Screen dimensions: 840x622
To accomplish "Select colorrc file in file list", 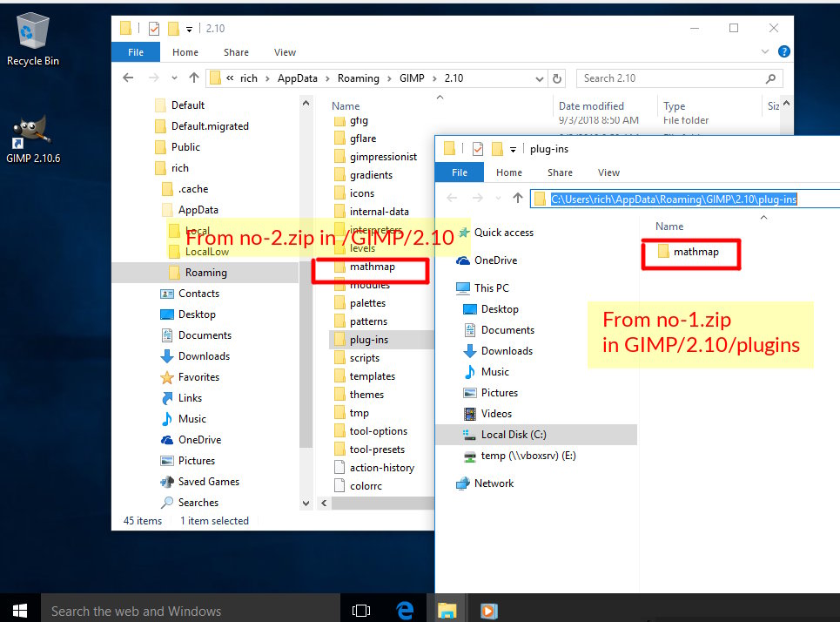I will (366, 486).
